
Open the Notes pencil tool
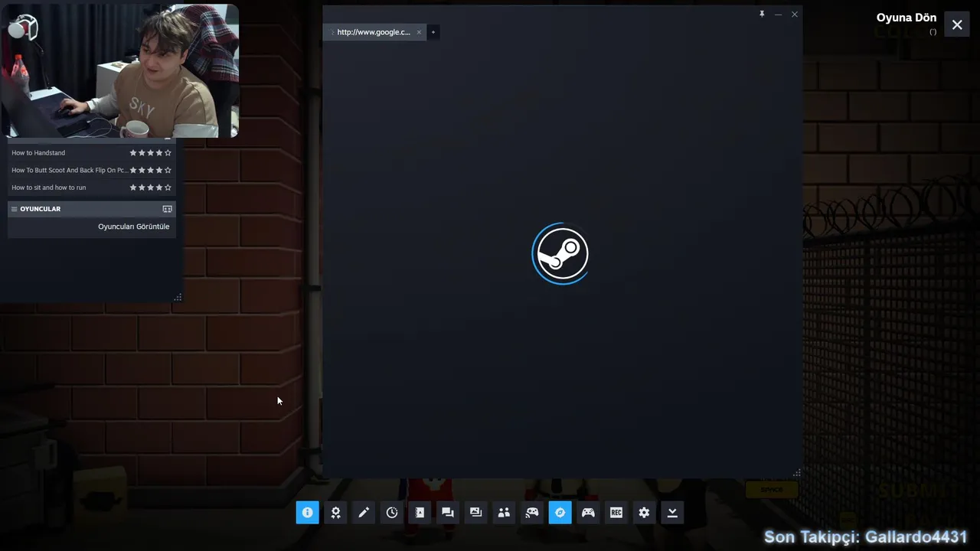(364, 513)
